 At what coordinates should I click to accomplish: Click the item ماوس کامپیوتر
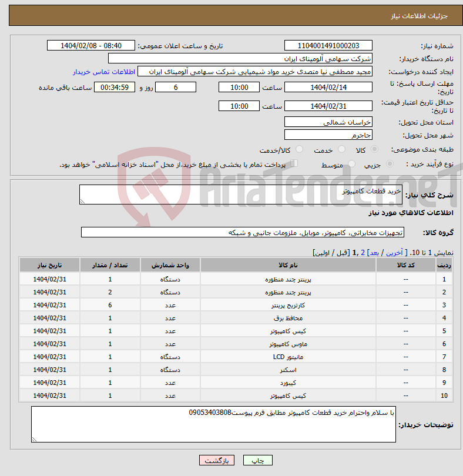(x=288, y=344)
